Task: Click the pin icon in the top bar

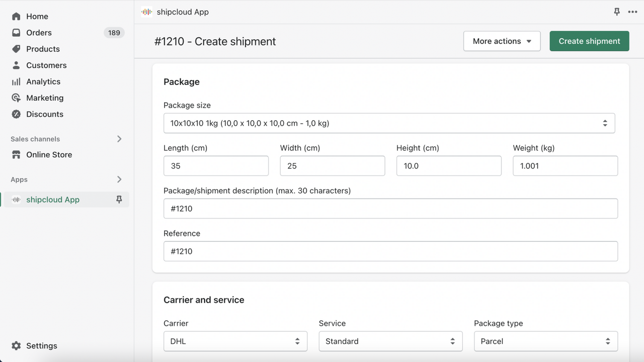Action: point(617,12)
